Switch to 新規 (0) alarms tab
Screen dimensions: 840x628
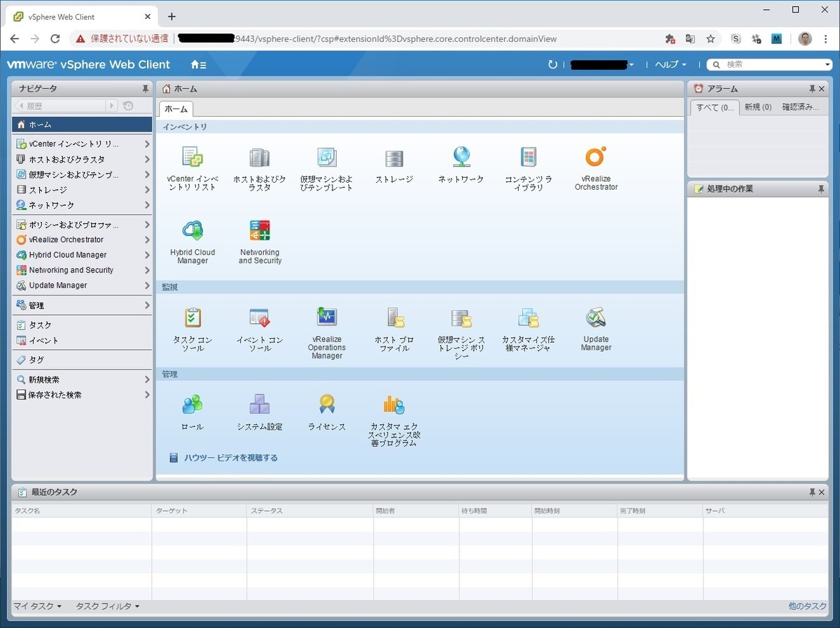758,107
